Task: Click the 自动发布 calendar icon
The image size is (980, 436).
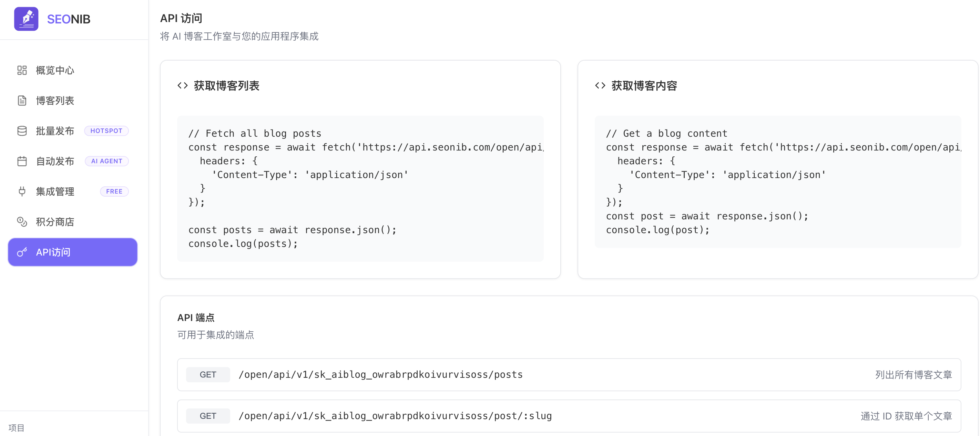Action: [22, 161]
